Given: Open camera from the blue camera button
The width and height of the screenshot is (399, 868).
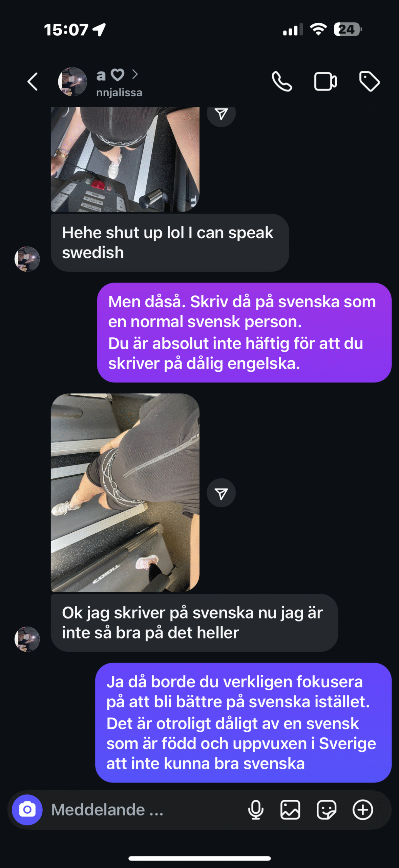Looking at the screenshot, I should pyautogui.click(x=27, y=810).
